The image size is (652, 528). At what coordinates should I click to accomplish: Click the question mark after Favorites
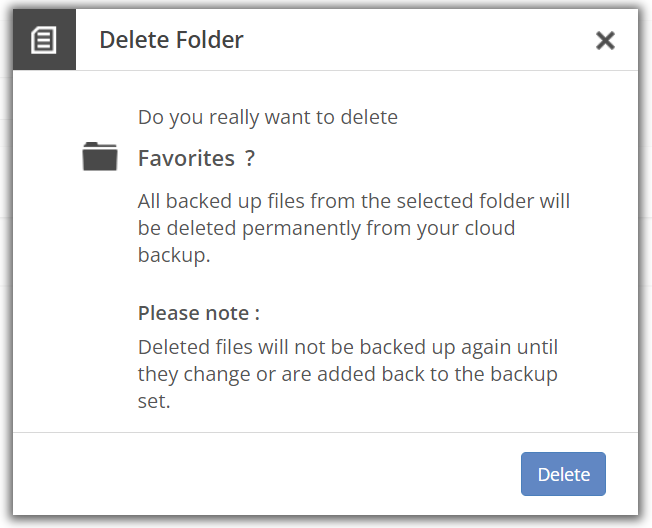coord(249,158)
